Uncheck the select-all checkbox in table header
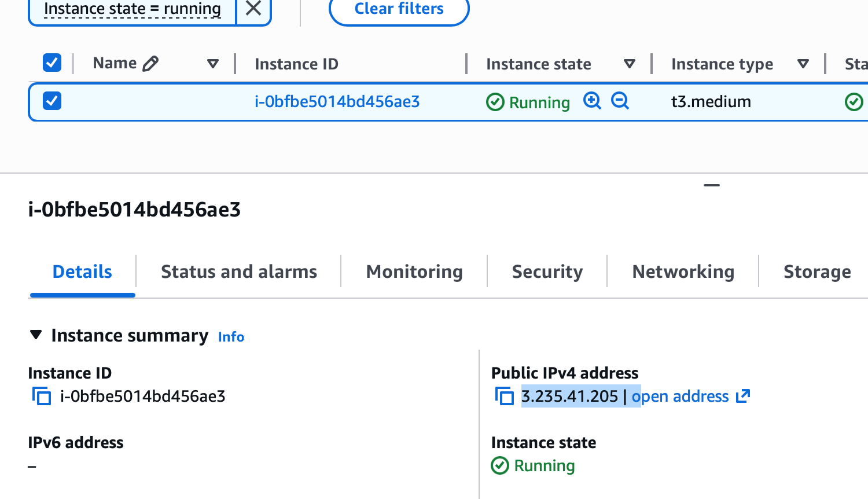The image size is (868, 499). coord(52,63)
